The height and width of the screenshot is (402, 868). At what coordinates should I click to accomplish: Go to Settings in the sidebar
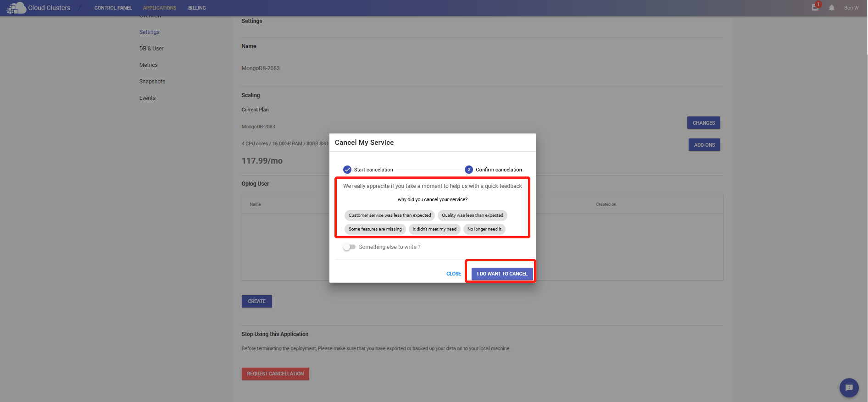(x=149, y=32)
